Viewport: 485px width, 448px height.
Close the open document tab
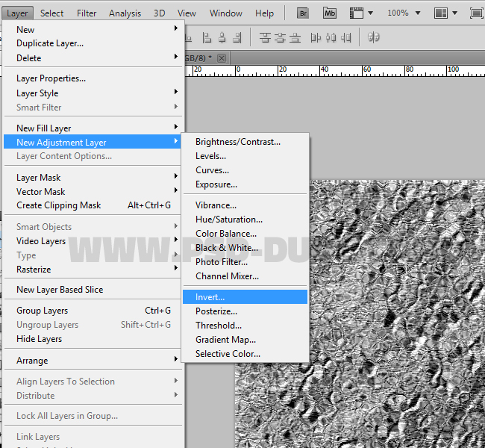(x=222, y=57)
